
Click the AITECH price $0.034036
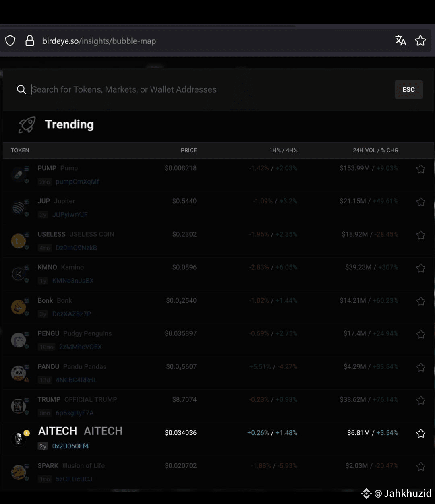pos(180,433)
